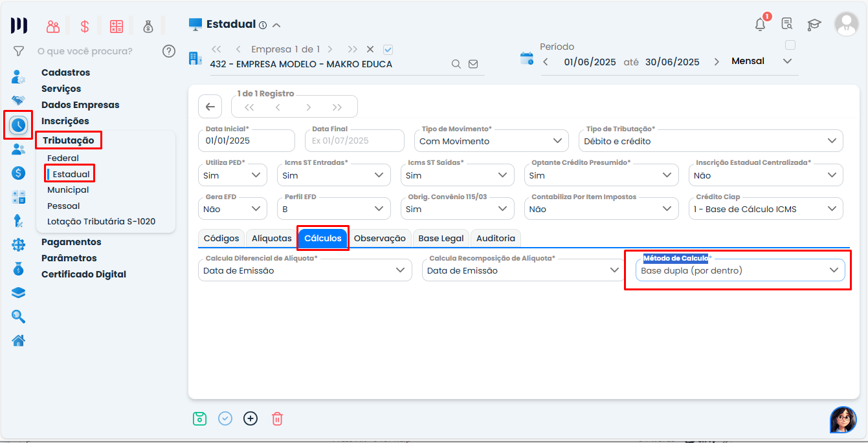868x443 pixels.
Task: Search company with magnifier icon
Action: (456, 64)
